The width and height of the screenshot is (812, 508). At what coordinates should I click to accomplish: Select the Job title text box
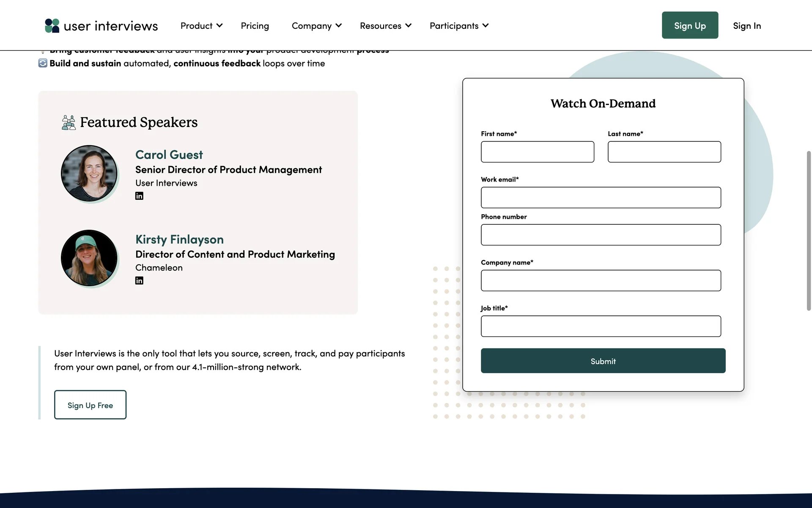(x=601, y=326)
